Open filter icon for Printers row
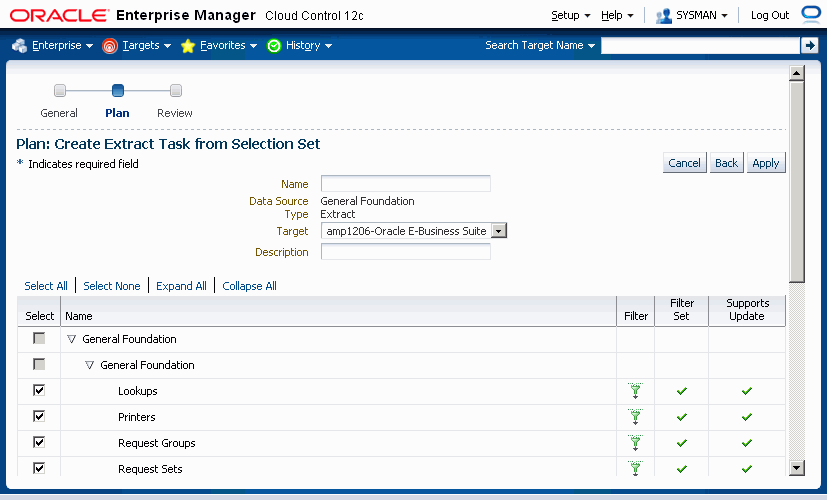The image size is (827, 500). coord(636,417)
